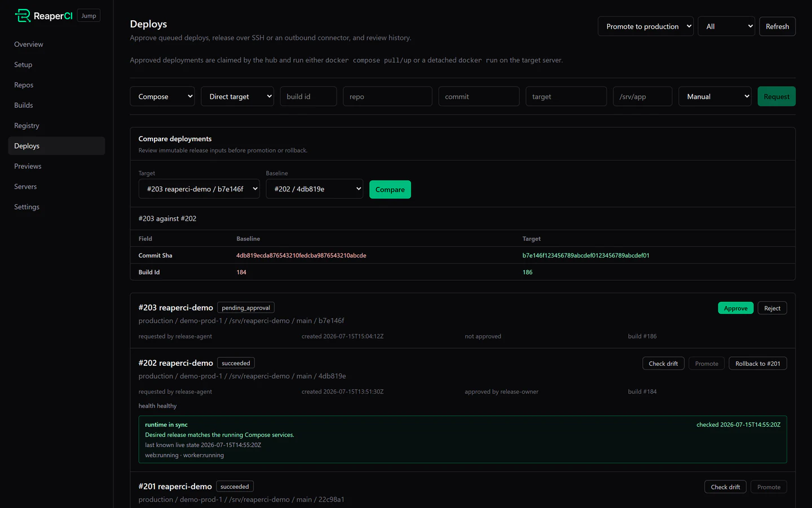Image resolution: width=812 pixels, height=508 pixels.
Task: Click into the repo input field
Action: coord(387,97)
